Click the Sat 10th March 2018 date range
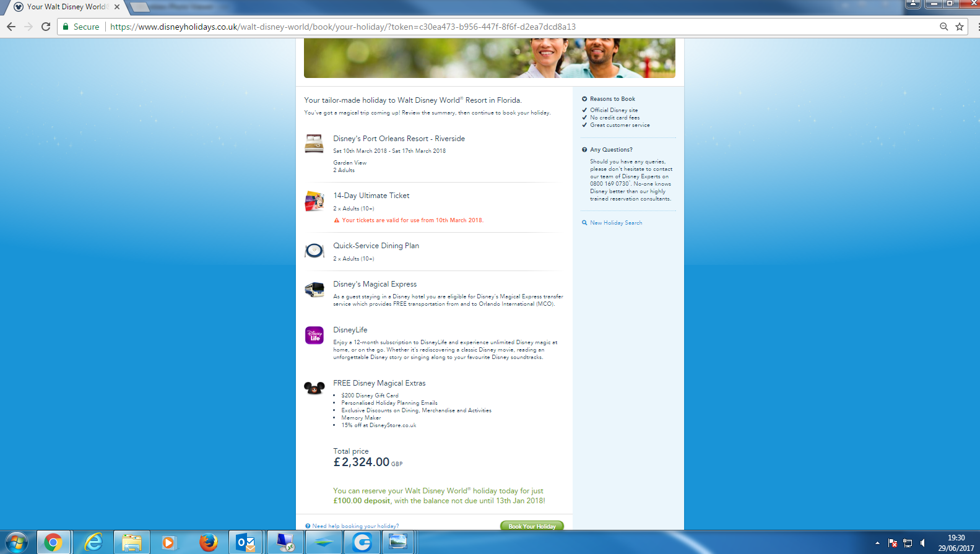This screenshot has width=980, height=554. click(x=389, y=151)
